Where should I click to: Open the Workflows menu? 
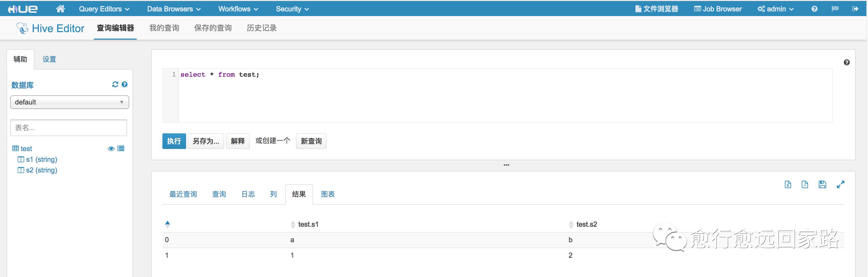point(238,9)
